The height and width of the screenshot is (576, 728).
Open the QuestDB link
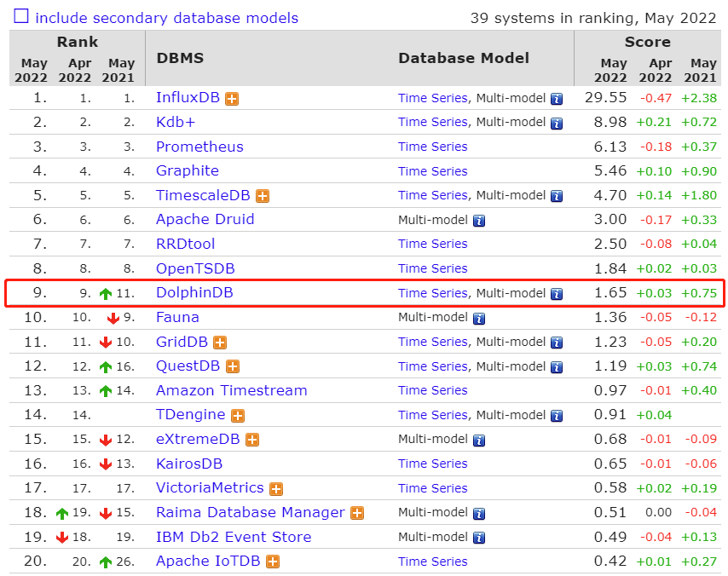[188, 366]
